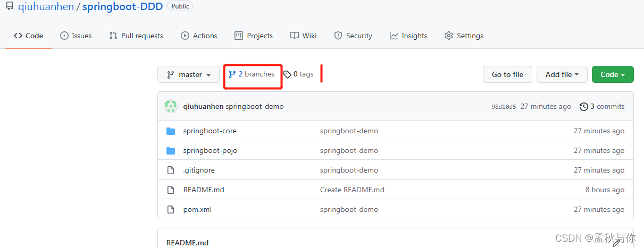Click the Actions play-circle icon
The height and width of the screenshot is (248, 644).
click(x=185, y=36)
